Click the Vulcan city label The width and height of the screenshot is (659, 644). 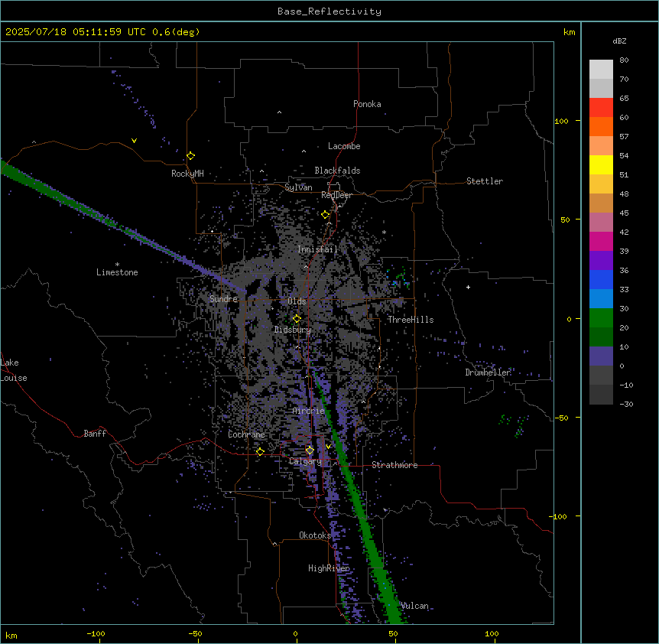tap(414, 606)
